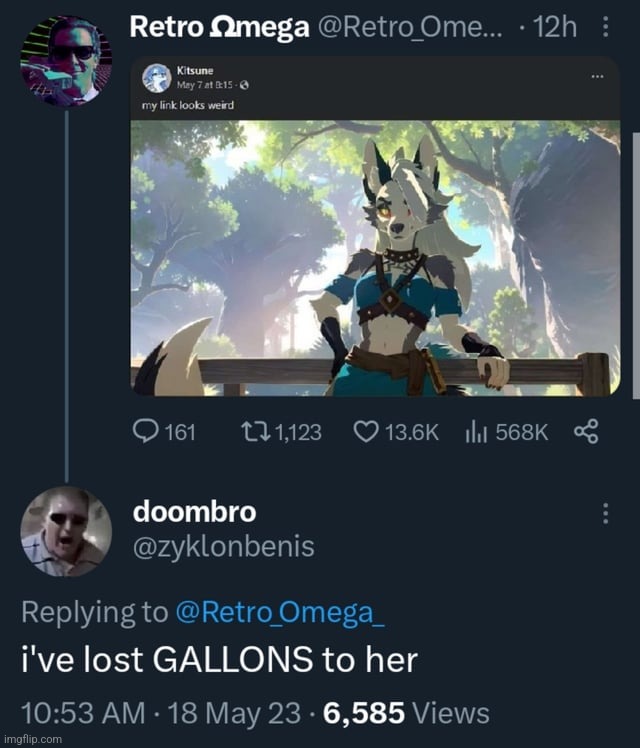Viewport: 640px width, 748px height.
Task: View analytics bar chart icon showing 568K
Action: coord(475,432)
